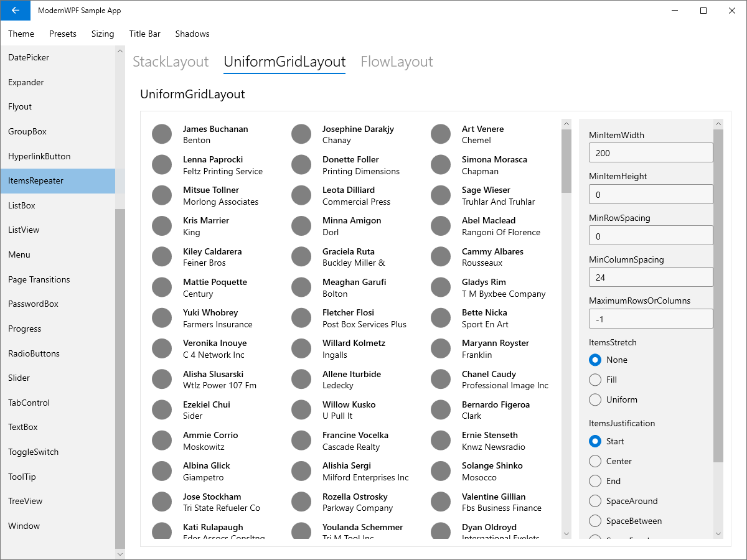This screenshot has height=560, width=747.
Task: Open ListView page in sidebar
Action: (x=57, y=230)
